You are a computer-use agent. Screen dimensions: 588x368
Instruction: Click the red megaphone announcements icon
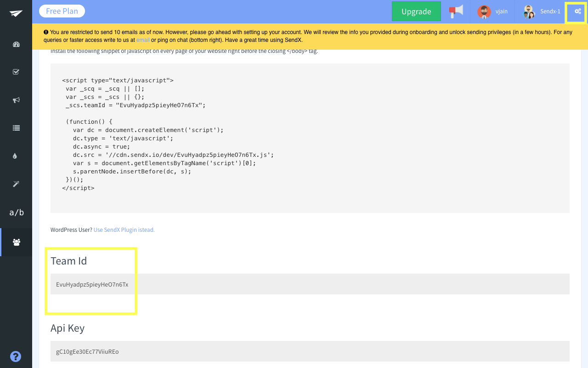click(456, 11)
